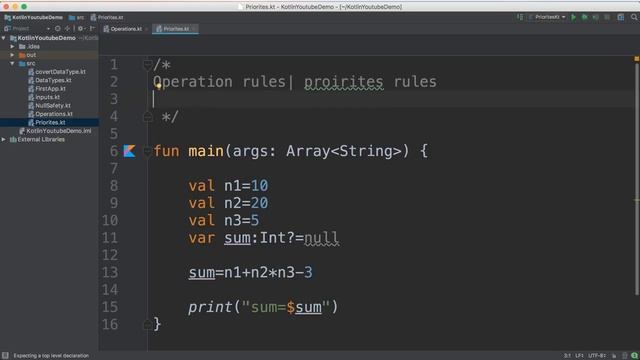The image size is (640, 360).
Task: Collapse all in project panel
Action: click(67, 29)
